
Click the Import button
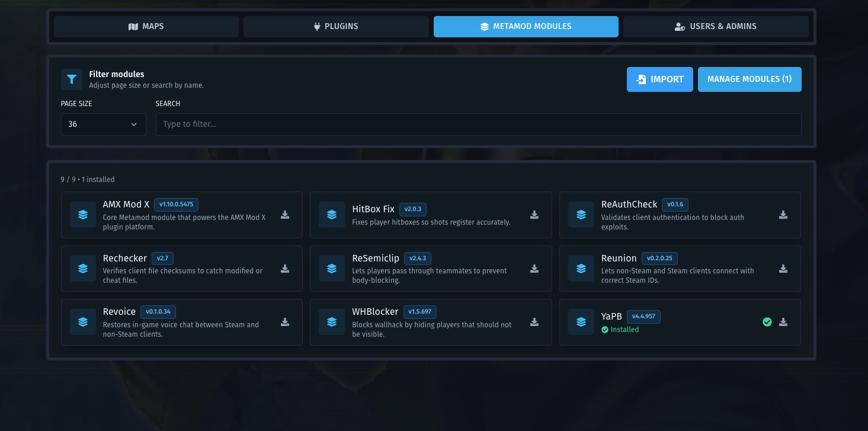coord(660,79)
